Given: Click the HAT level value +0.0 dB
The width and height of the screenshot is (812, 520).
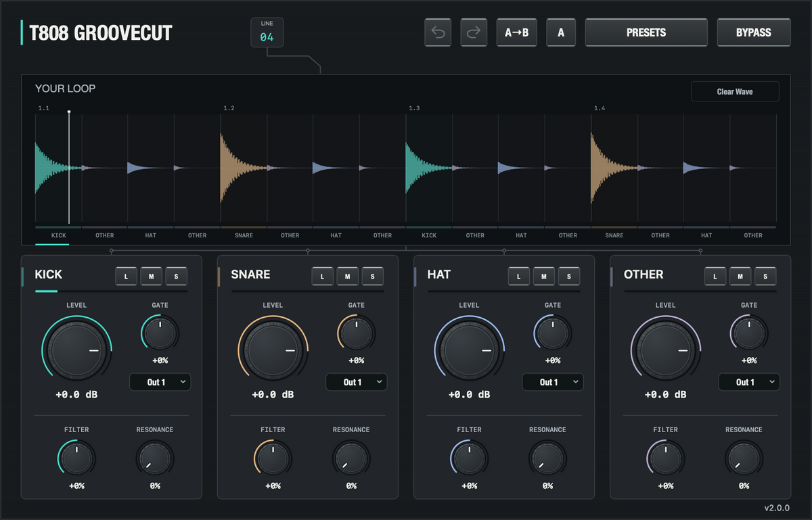Looking at the screenshot, I should 469,394.
